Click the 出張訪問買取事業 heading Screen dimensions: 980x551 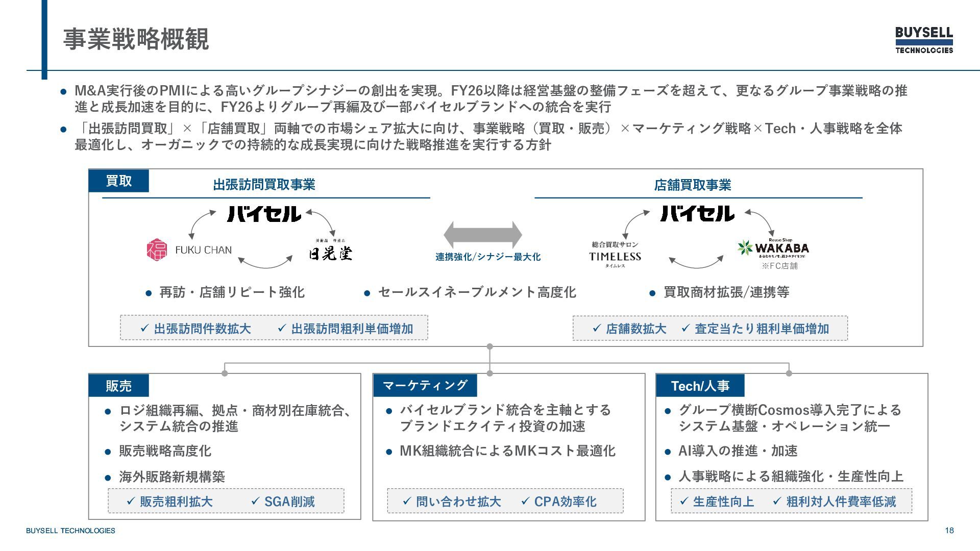tap(264, 185)
